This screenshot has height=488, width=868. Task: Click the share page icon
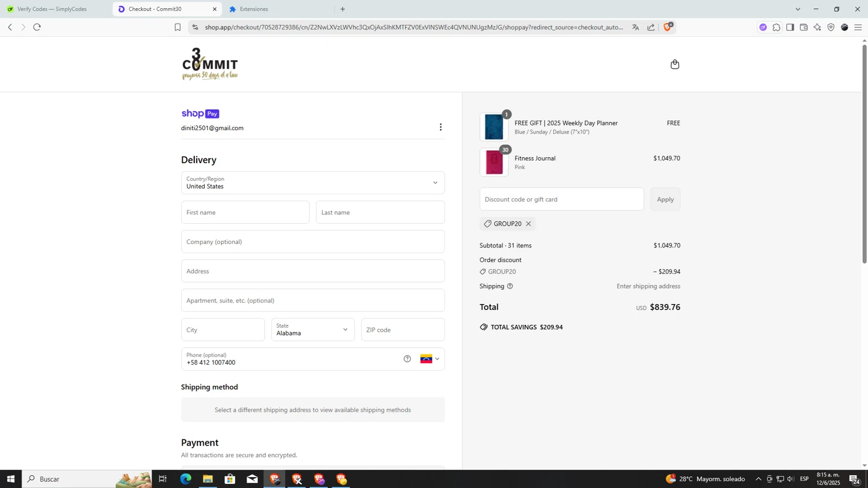[651, 27]
